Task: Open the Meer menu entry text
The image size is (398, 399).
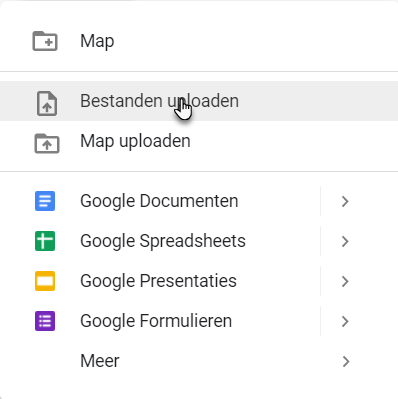Action: pos(100,361)
